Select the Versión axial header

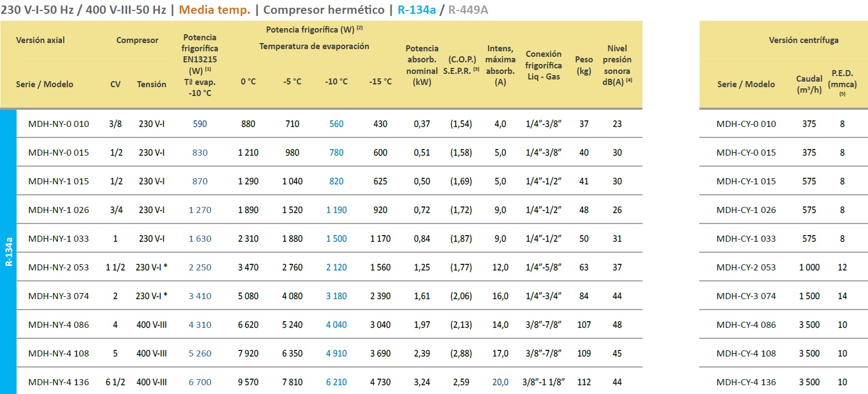click(x=40, y=40)
